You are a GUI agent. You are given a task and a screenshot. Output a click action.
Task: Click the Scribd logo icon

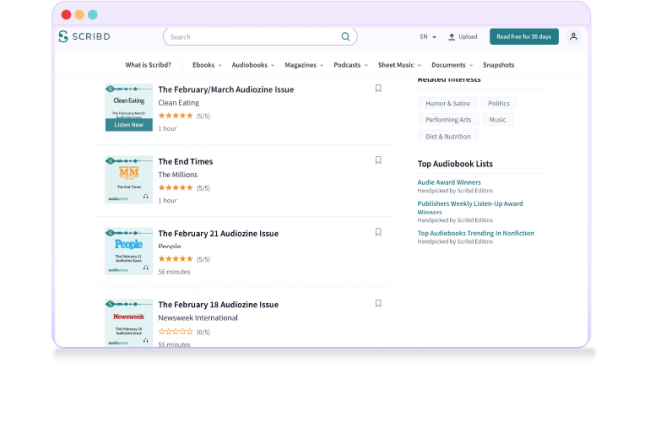tap(64, 37)
